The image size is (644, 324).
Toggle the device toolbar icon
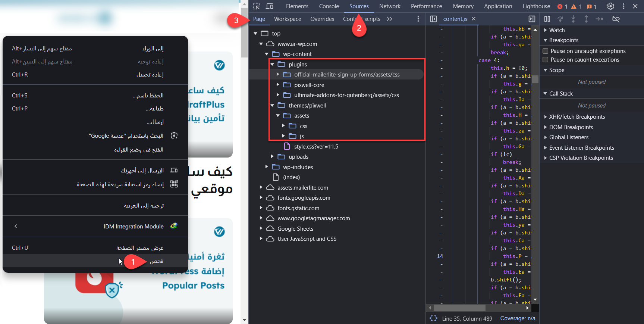pyautogui.click(x=269, y=6)
